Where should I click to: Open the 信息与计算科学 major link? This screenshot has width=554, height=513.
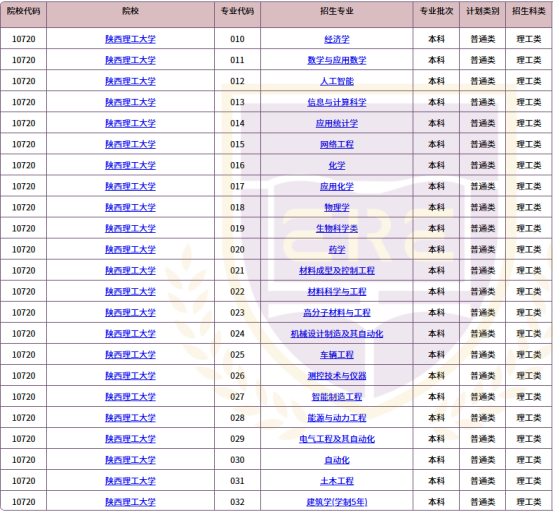tap(337, 102)
